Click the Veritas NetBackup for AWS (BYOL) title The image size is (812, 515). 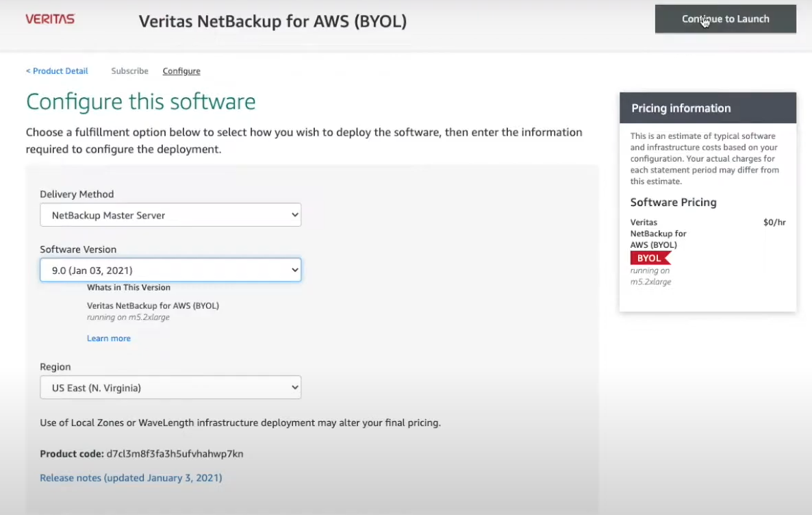(273, 21)
